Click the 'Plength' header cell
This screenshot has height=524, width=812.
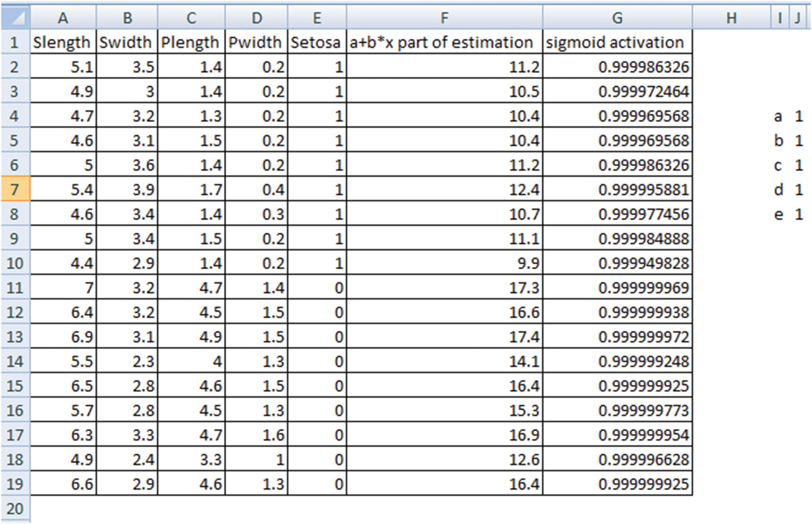click(x=191, y=42)
